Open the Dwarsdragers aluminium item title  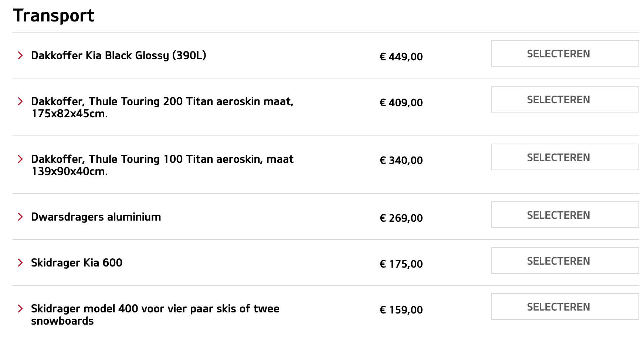tap(96, 217)
